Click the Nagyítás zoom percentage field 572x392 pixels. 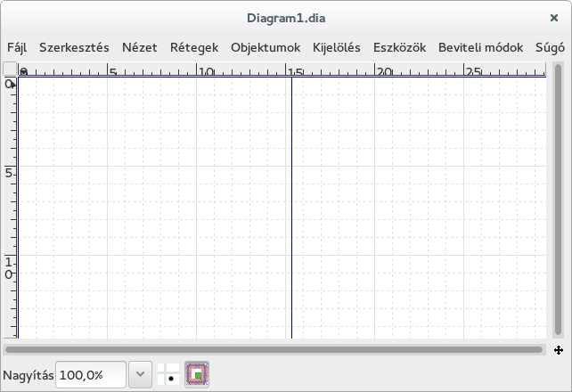(x=91, y=375)
